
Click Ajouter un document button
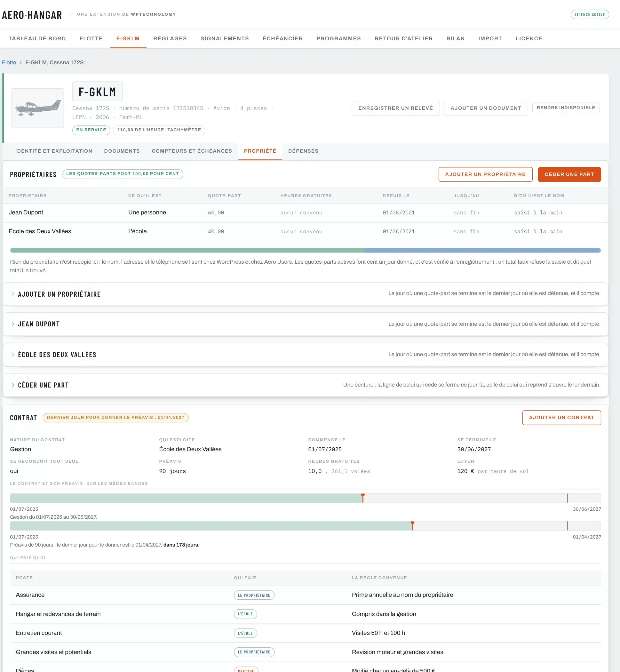tap(486, 108)
